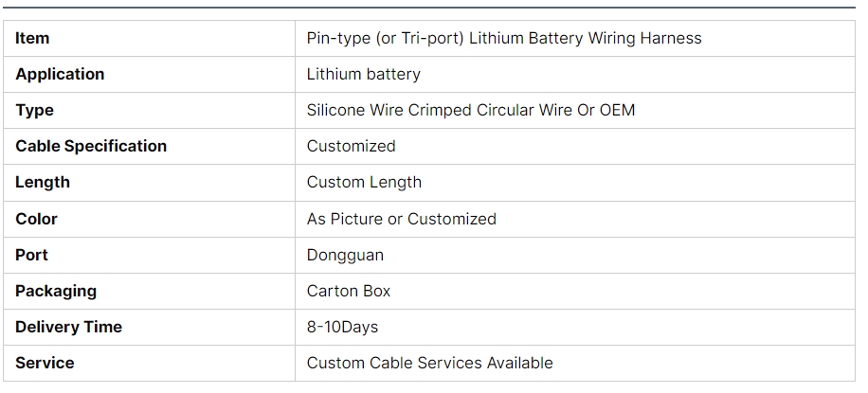Click Custom Cable Services Available text

(x=430, y=363)
